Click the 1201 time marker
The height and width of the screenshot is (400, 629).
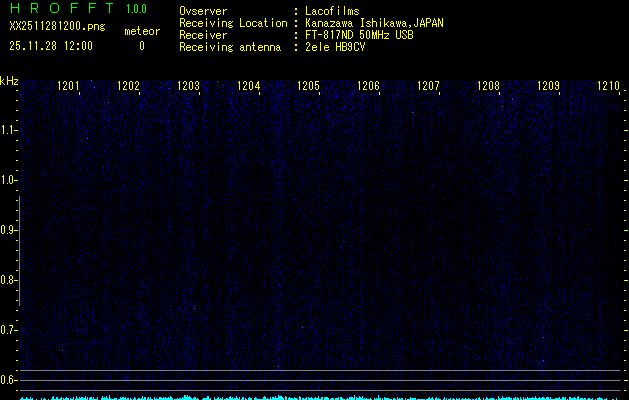[69, 87]
